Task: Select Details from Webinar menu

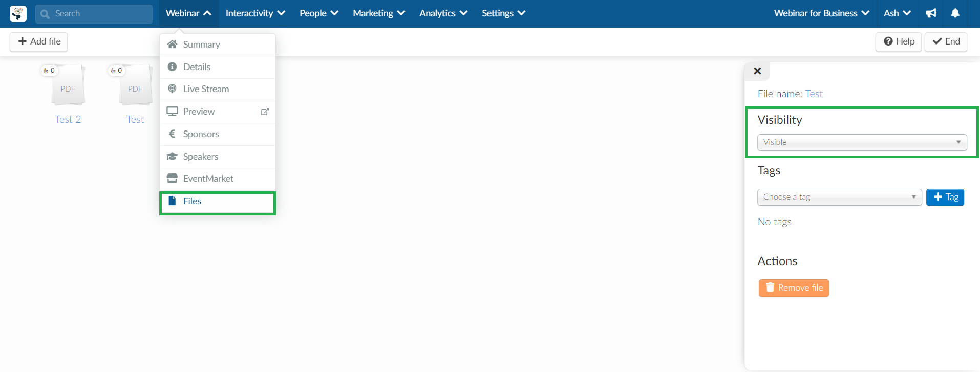Action: coord(218,67)
